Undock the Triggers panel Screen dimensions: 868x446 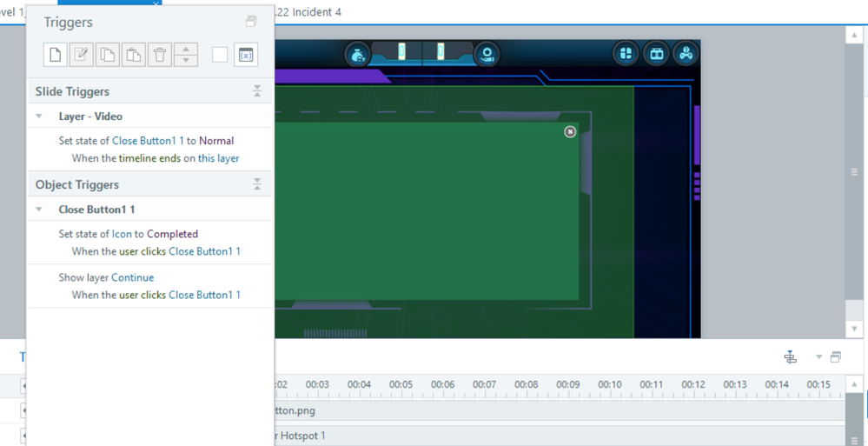251,22
